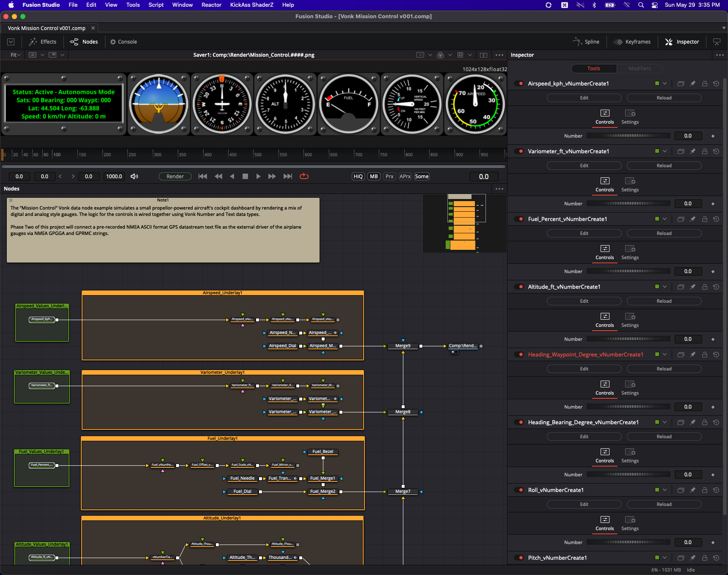Click the current time field
728x575 pixels.
(x=484, y=177)
